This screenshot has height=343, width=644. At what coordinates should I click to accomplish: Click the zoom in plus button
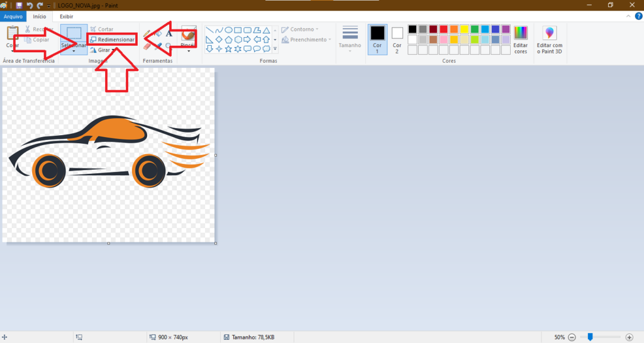[629, 337]
